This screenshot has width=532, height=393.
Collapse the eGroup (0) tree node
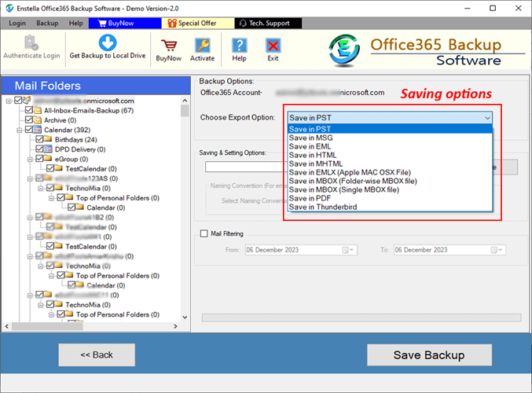[x=30, y=160]
